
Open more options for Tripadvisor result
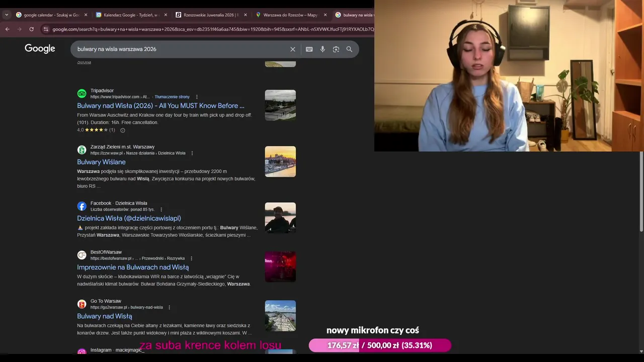click(x=197, y=97)
